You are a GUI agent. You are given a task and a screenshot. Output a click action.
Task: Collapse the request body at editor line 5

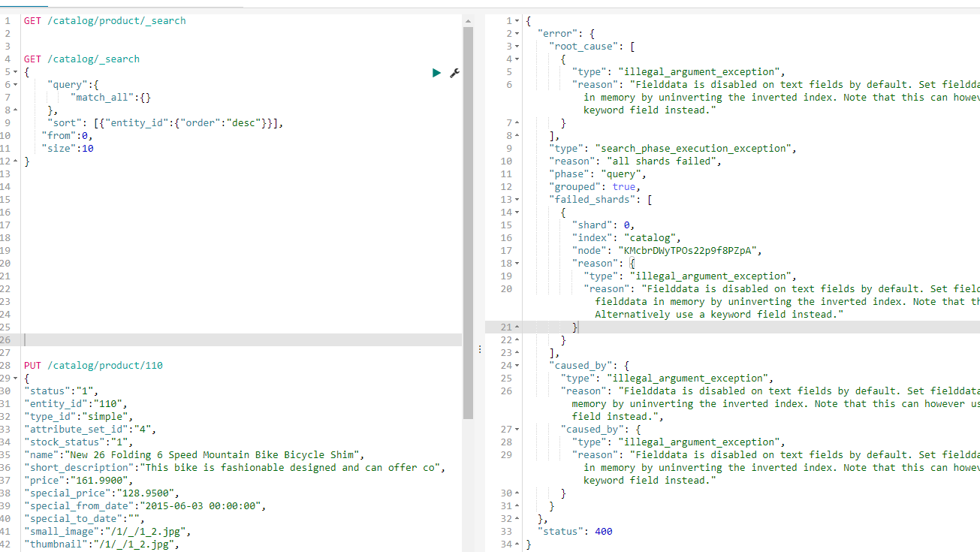click(16, 72)
